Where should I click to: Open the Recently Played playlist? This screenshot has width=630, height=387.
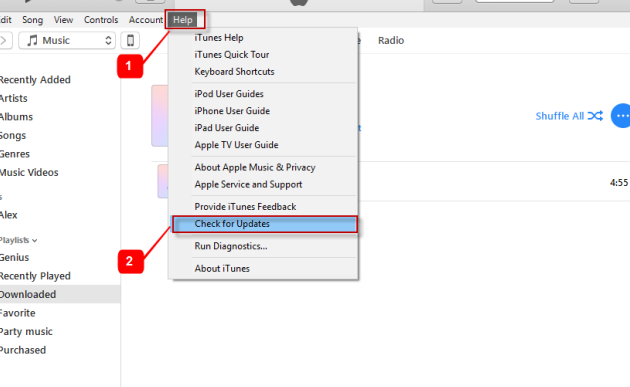pos(35,276)
